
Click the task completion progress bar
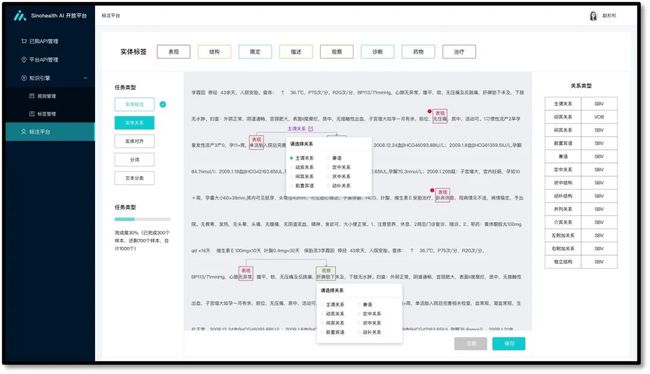142,219
